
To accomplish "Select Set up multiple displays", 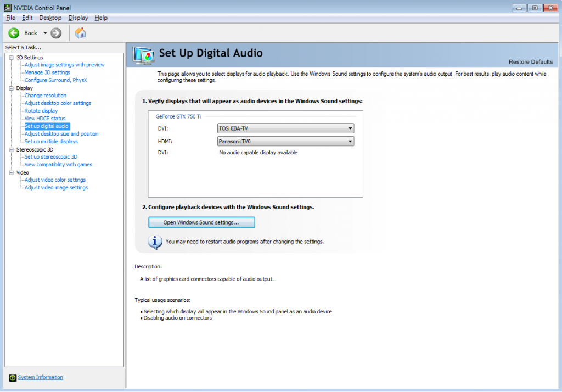I will [x=51, y=142].
